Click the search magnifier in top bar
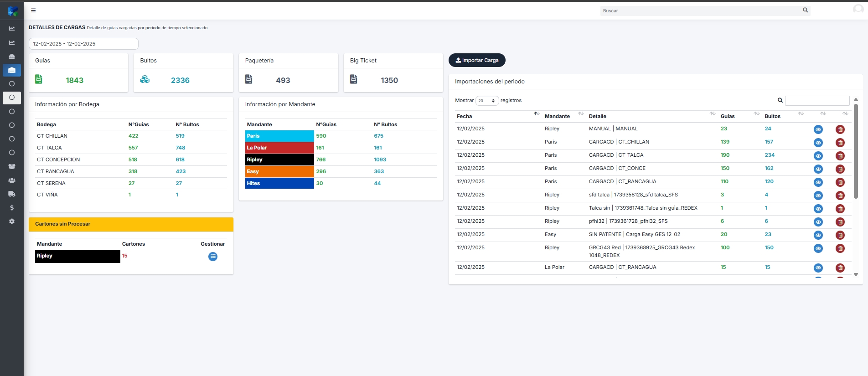Image resolution: width=868 pixels, height=376 pixels. click(x=805, y=10)
